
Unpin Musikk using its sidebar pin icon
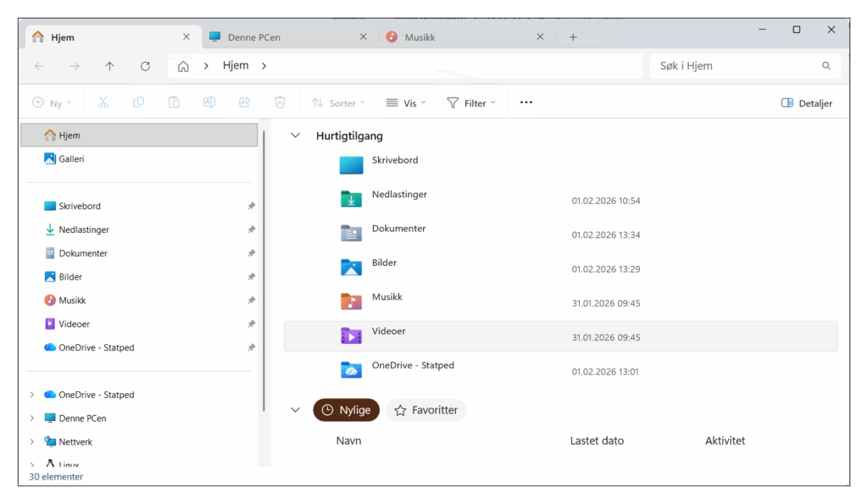pyautogui.click(x=251, y=301)
